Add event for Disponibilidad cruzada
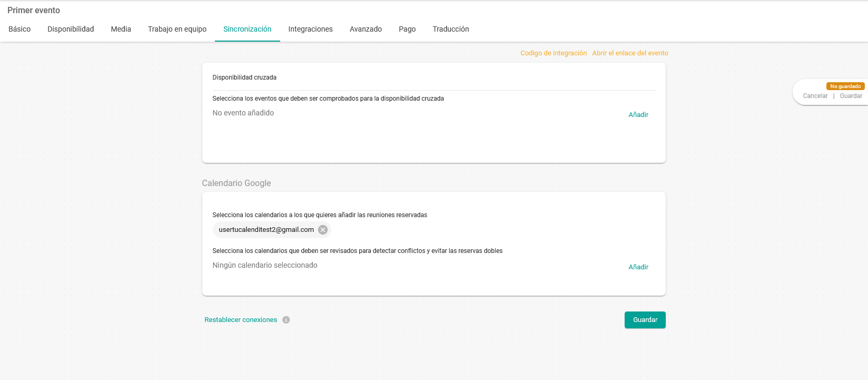 tap(638, 114)
